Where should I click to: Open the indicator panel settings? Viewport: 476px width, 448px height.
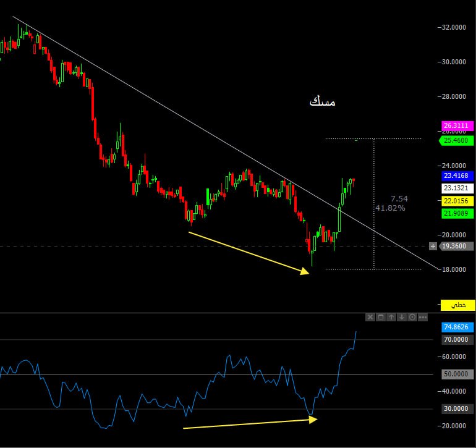tap(412, 318)
